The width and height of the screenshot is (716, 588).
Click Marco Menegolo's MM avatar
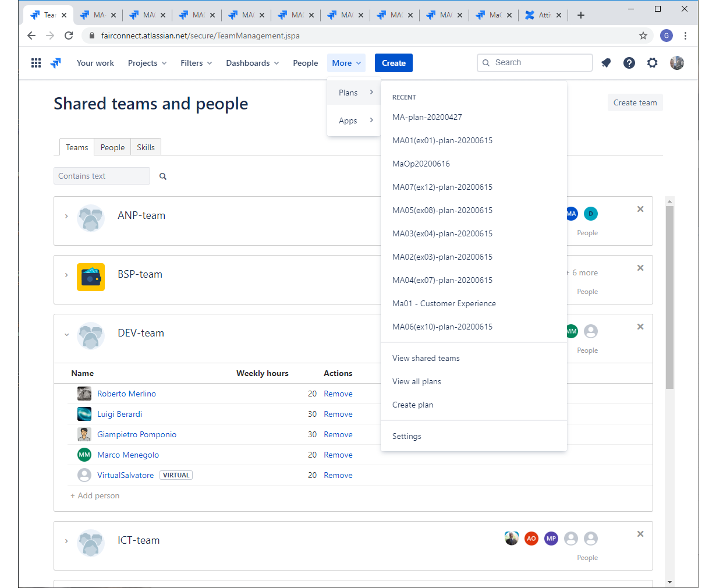point(84,455)
